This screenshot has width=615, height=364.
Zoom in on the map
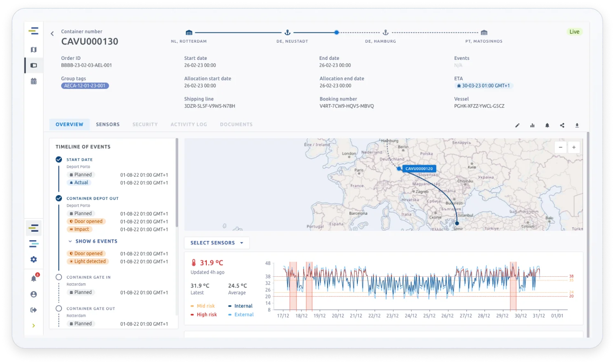574,148
